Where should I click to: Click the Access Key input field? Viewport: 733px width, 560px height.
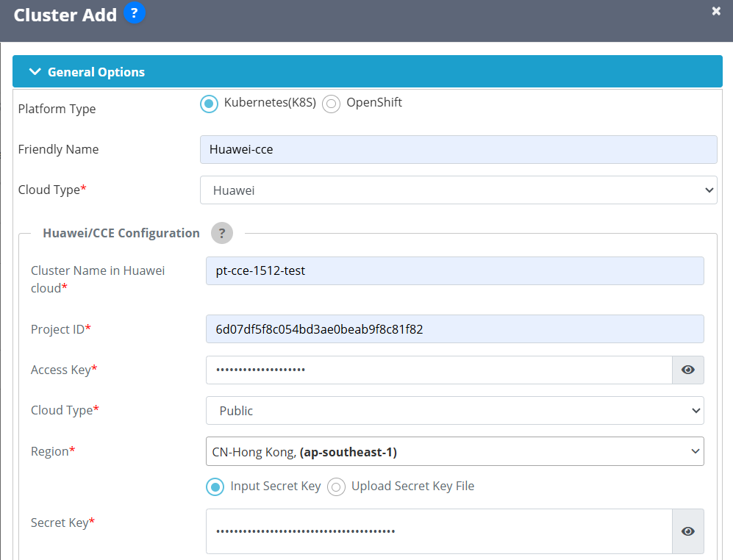click(439, 370)
